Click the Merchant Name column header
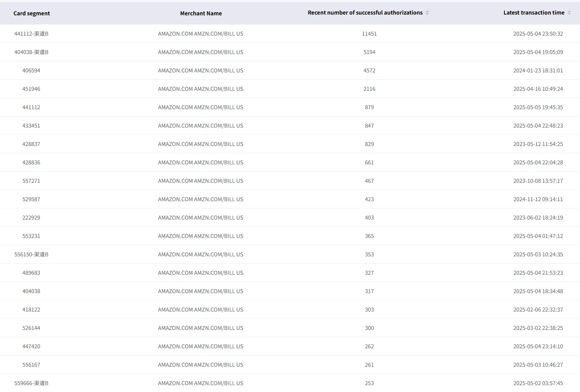Viewport: 580px width, 392px height. [201, 13]
